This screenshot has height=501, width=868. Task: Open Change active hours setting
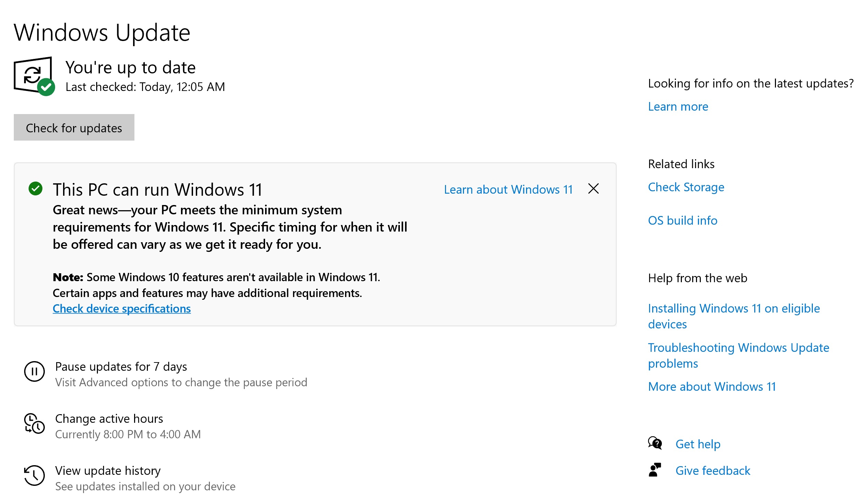coord(109,419)
